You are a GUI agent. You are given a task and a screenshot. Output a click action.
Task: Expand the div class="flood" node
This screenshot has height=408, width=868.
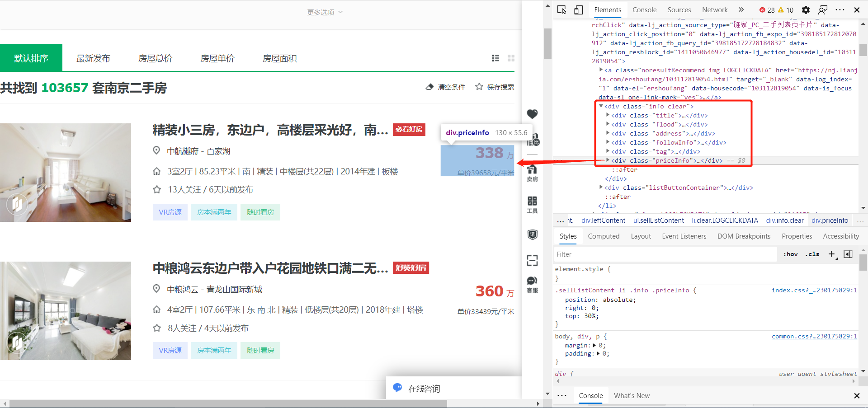coord(608,124)
